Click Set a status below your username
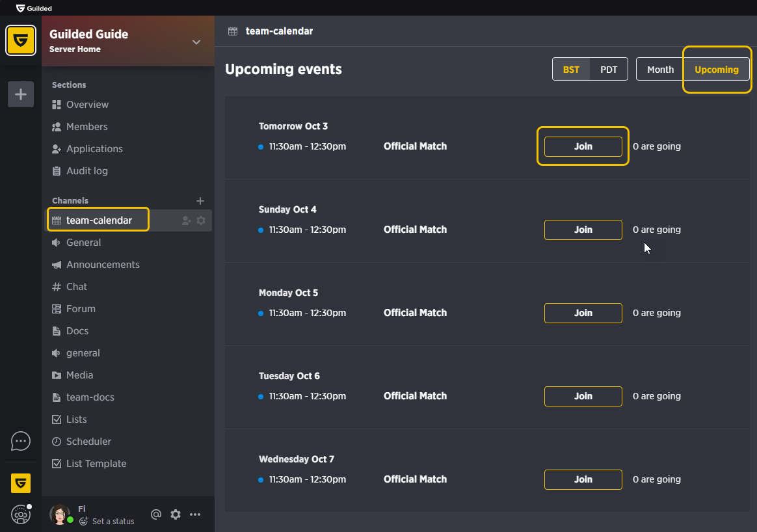The width and height of the screenshot is (757, 532). [x=112, y=522]
